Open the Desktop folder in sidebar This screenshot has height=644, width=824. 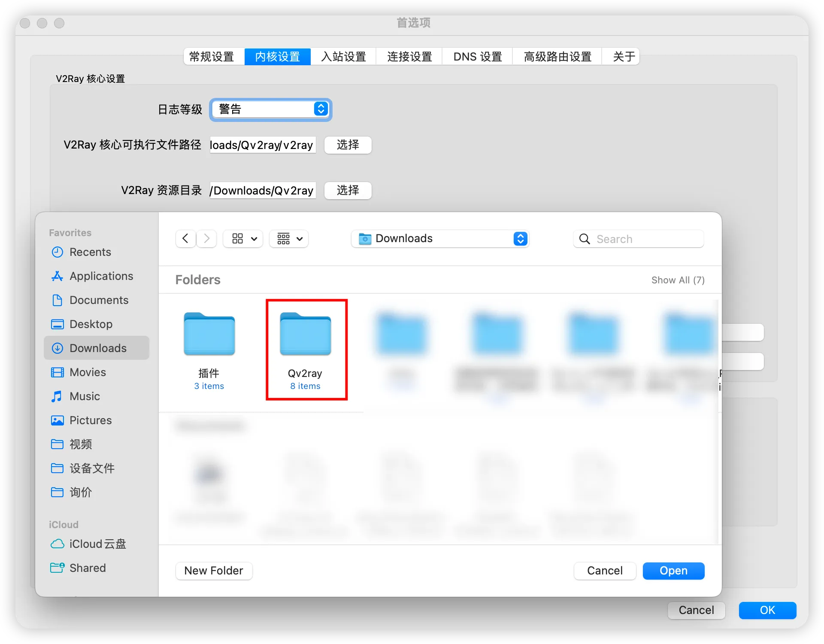pos(91,324)
